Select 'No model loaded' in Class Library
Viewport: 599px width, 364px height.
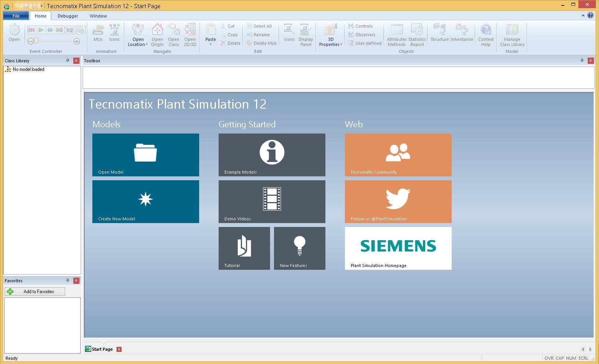point(28,69)
